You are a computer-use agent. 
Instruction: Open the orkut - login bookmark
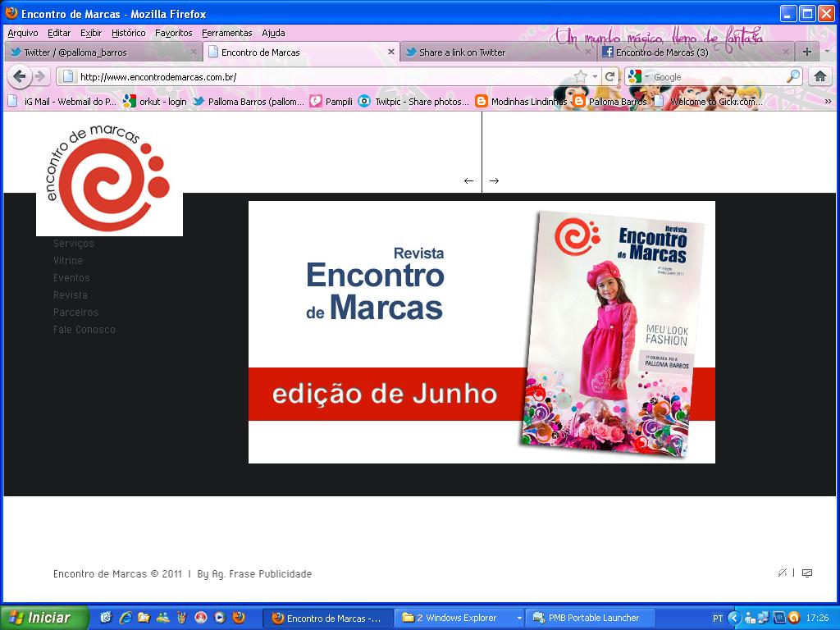155,101
